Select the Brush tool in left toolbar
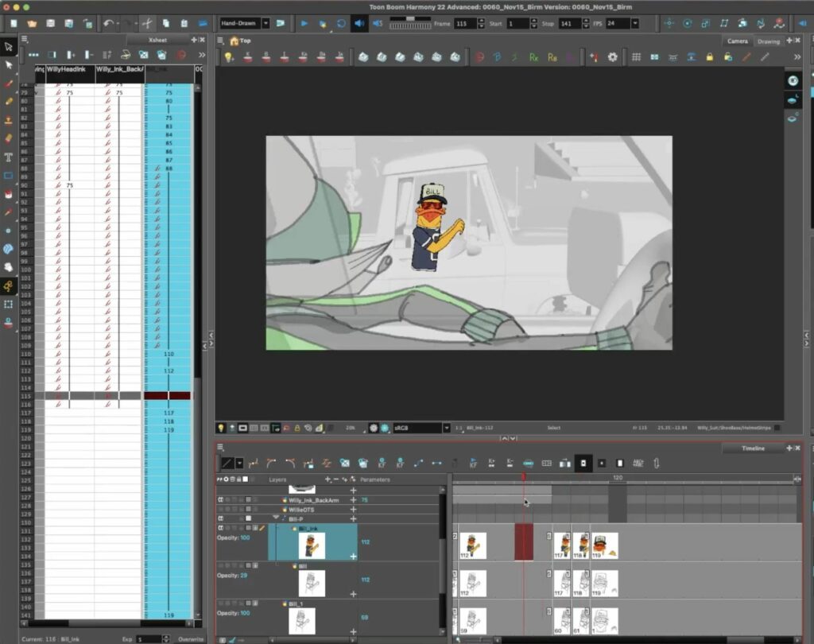 pos(8,83)
